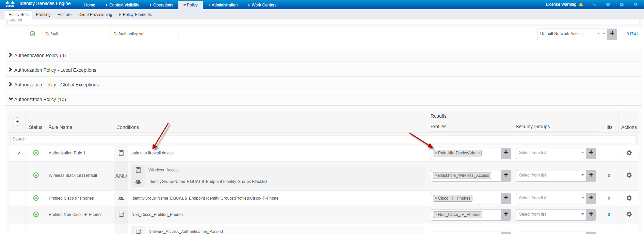
Task: Open security group dropdown for Wireless Black List Default
Action: pyautogui.click(x=551, y=175)
